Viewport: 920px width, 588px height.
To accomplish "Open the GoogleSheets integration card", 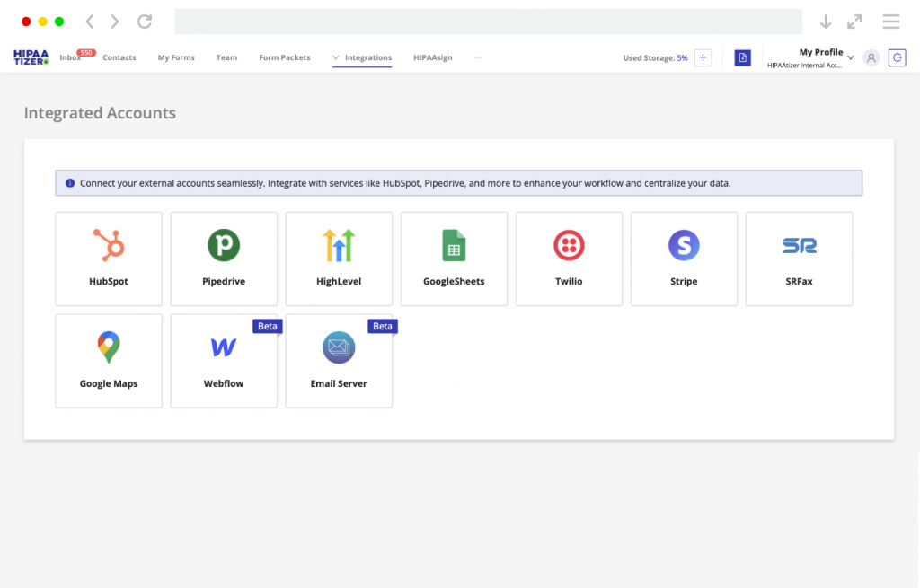I will tap(454, 259).
